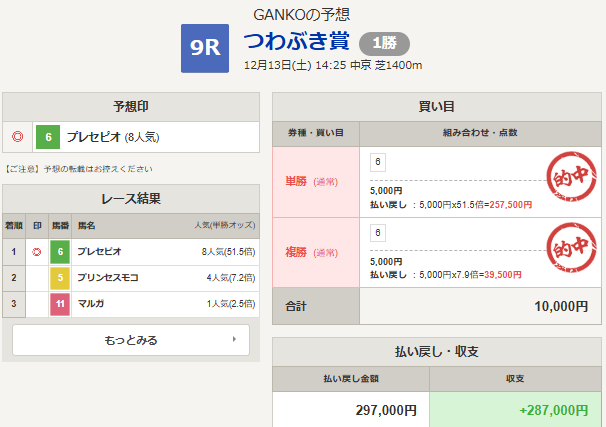Click odds 4人気(7.2倍)
The image size is (606, 427).
coord(231,278)
